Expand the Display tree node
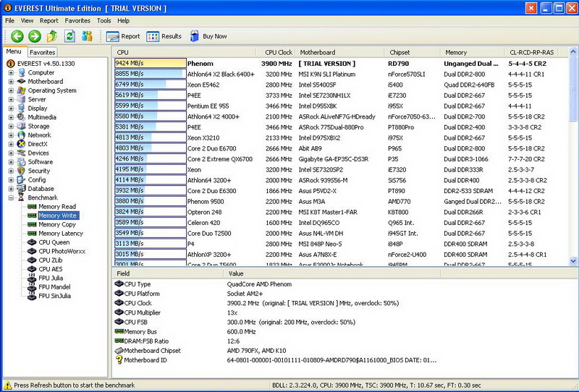This screenshot has height=392, width=579. 11,108
